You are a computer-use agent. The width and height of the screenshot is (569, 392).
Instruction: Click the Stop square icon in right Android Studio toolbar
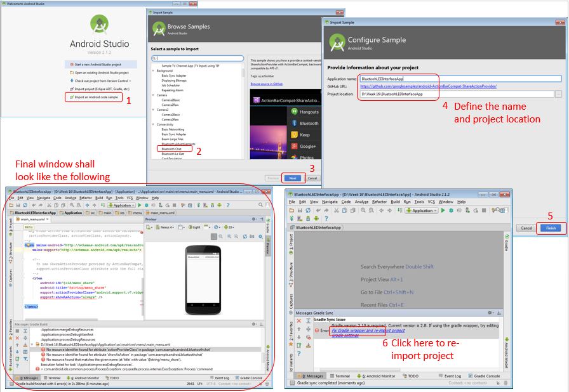coord(484,210)
